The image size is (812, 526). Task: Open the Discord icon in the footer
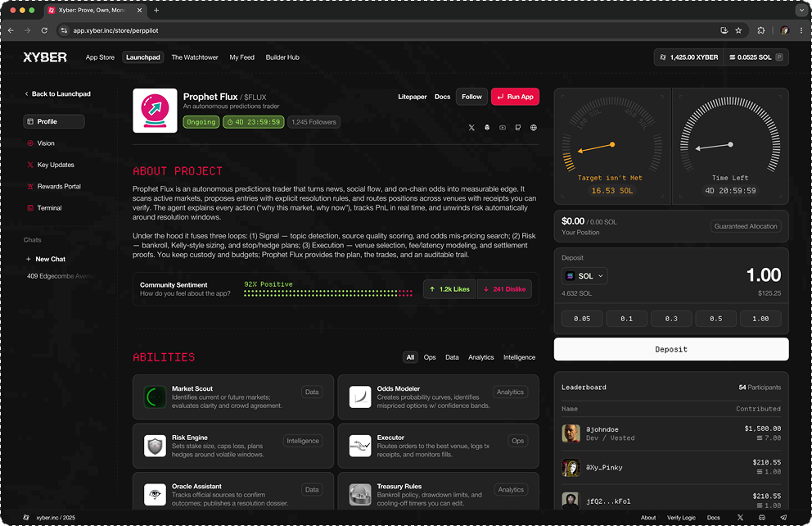click(x=762, y=518)
